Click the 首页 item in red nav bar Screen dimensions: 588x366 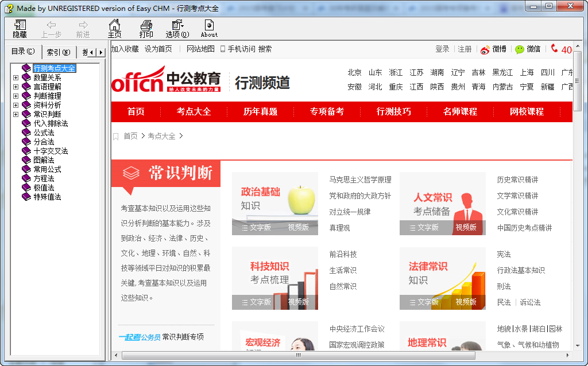pyautogui.click(x=136, y=112)
